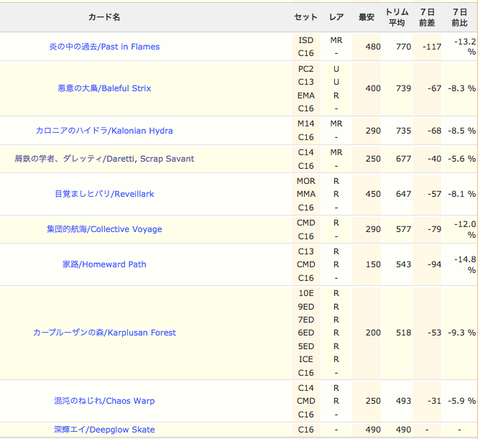
Task: Select the -14.8 % change value
Action: 465,264
